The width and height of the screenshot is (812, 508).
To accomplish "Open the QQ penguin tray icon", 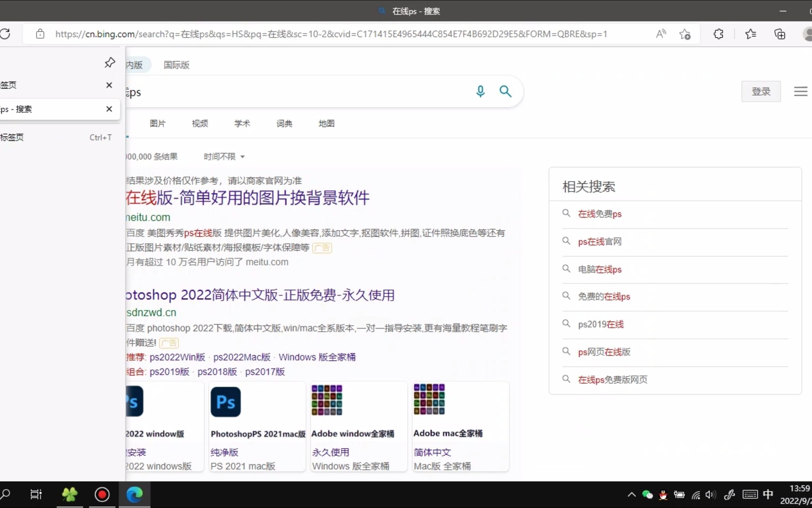I will (663, 495).
